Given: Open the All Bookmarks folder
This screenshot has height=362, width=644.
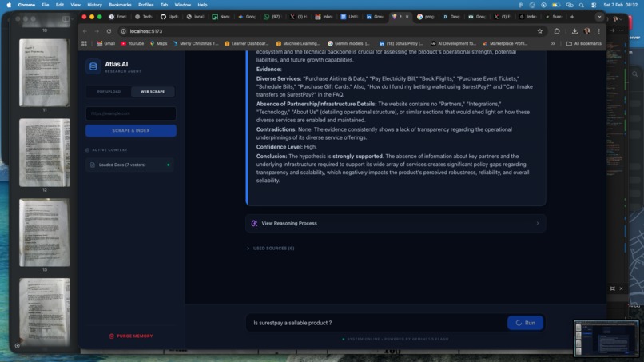Looking at the screenshot, I should (583, 44).
